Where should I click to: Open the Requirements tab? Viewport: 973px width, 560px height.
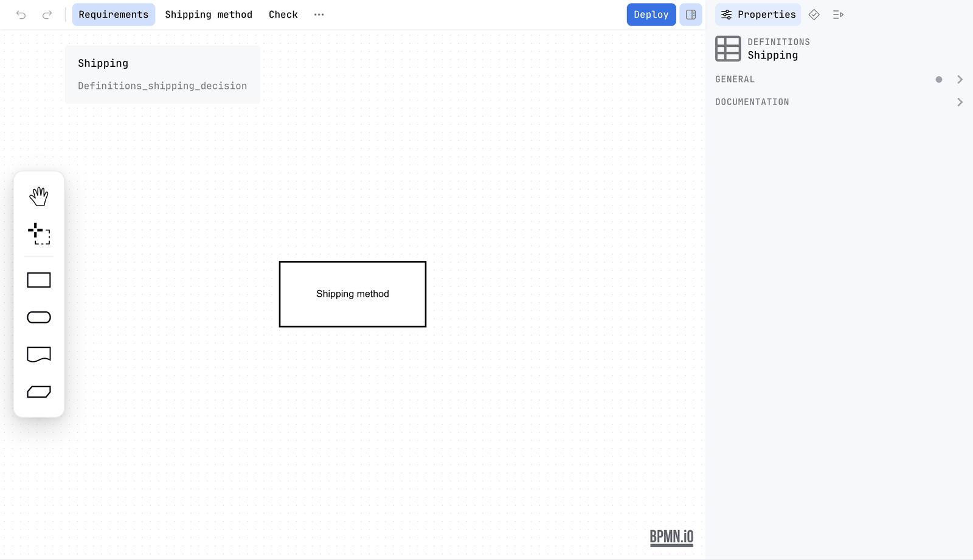pyautogui.click(x=114, y=15)
